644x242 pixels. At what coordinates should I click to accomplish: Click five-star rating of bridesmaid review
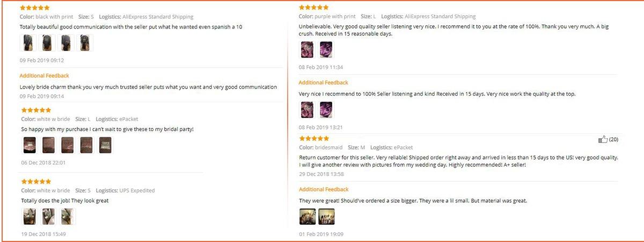point(314,139)
